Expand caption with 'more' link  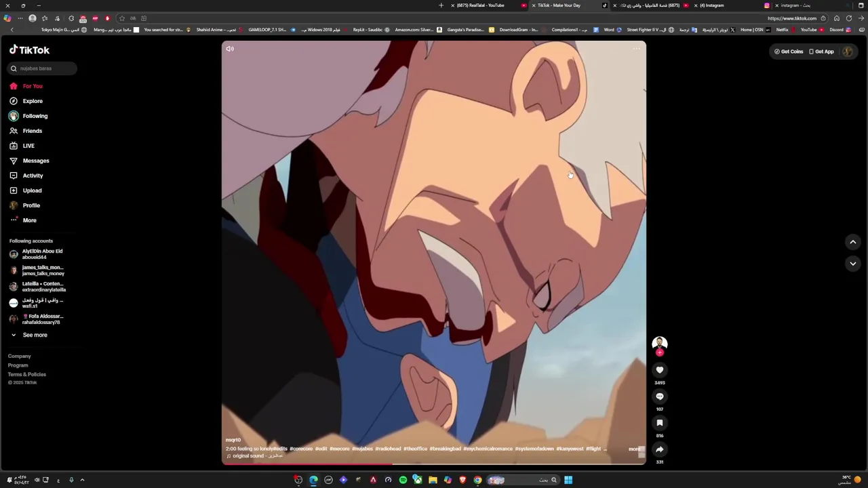[634, 449]
